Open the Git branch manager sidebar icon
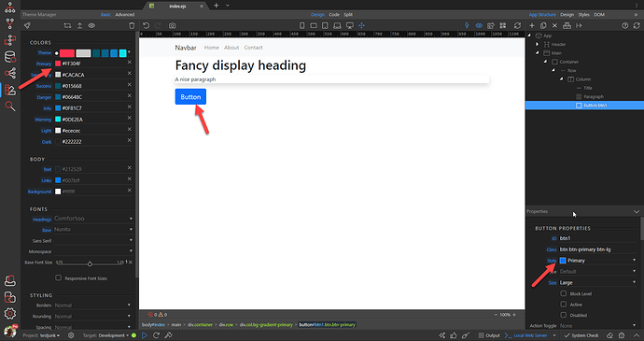Screen dimensions: 644x341 (x=10, y=23)
